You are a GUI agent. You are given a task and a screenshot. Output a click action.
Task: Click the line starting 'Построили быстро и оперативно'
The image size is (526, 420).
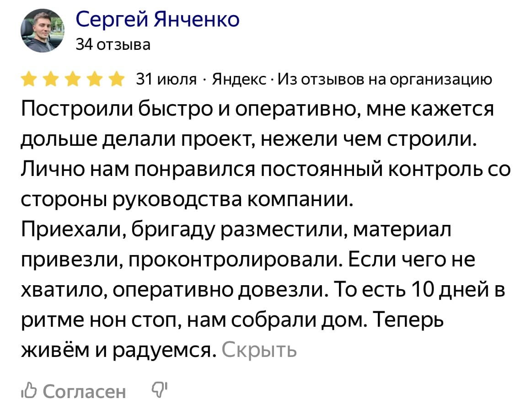click(257, 110)
